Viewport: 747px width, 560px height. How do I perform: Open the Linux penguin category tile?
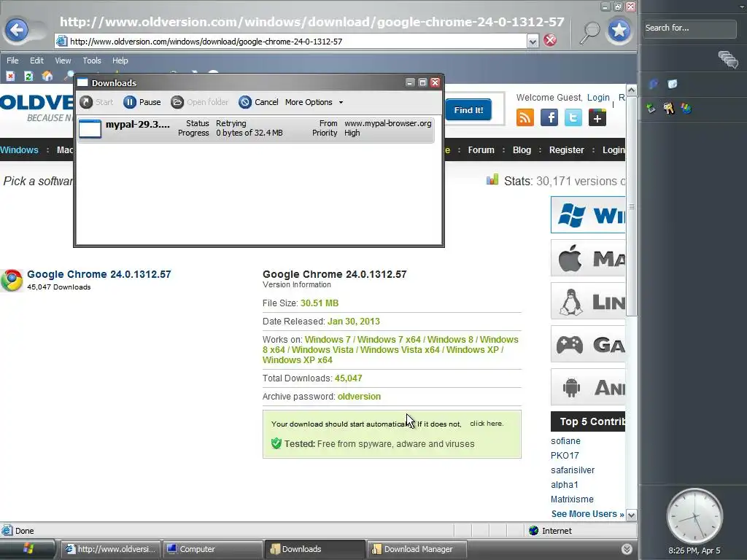(588, 301)
